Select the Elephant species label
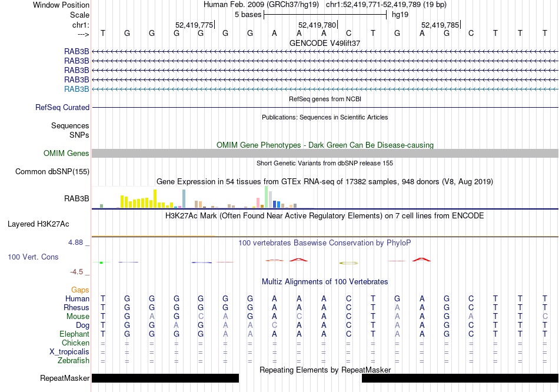Image resolution: width=559 pixels, height=392 pixels. [x=75, y=334]
